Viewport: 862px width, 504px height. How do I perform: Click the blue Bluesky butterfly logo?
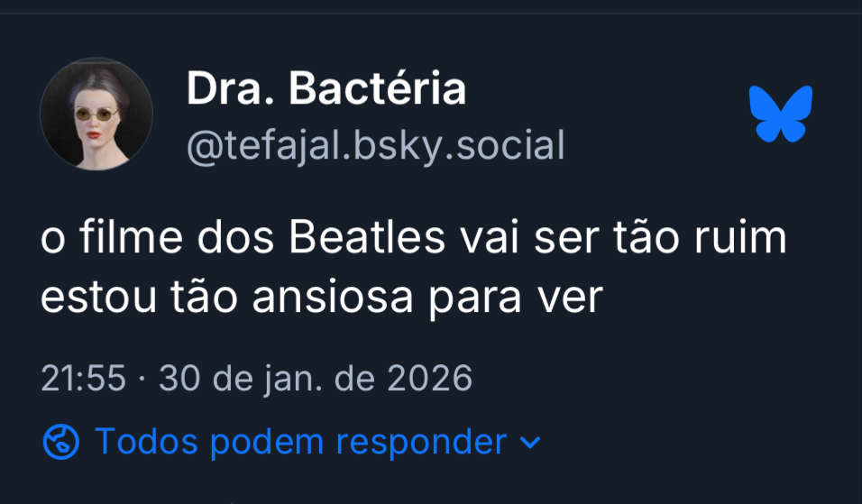[x=781, y=114]
